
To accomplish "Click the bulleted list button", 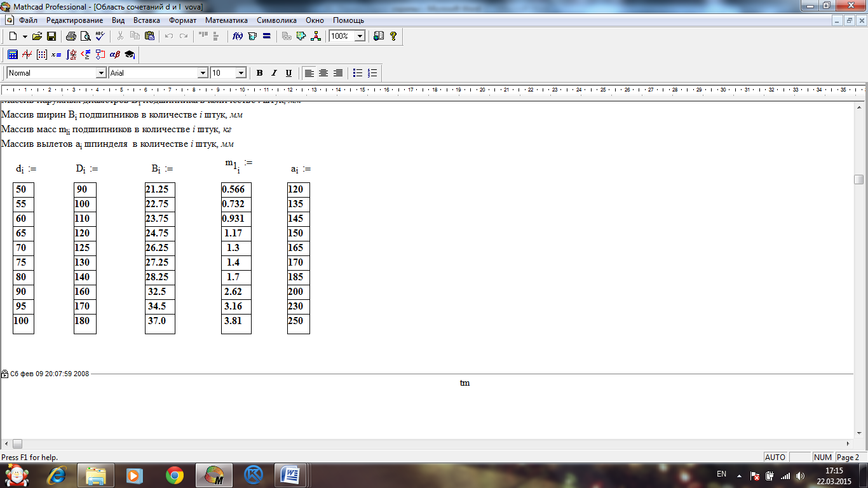I will point(358,73).
